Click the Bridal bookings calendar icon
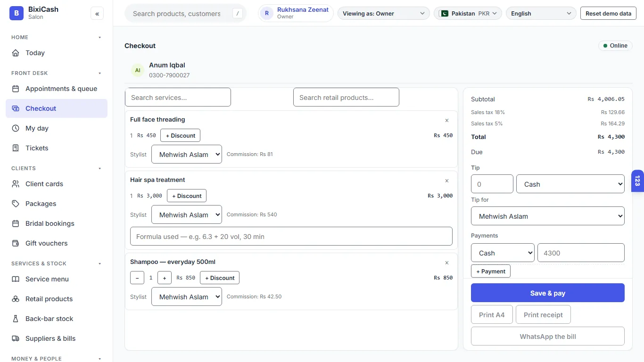Viewport: 644px width, 362px height. click(16, 223)
